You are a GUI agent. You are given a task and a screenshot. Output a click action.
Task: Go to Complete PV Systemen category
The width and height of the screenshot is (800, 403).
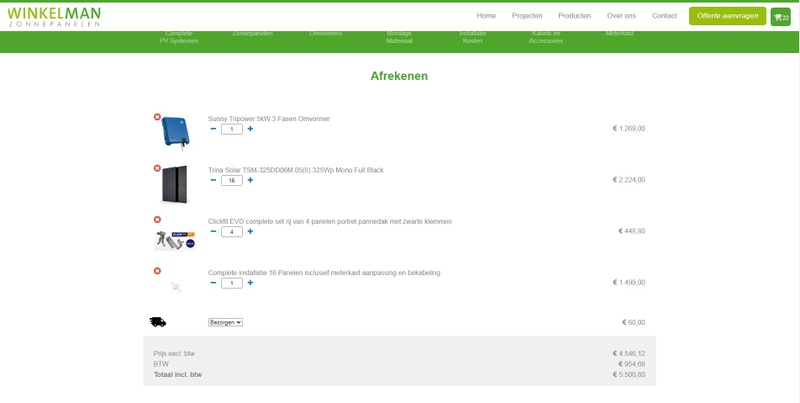coord(179,37)
